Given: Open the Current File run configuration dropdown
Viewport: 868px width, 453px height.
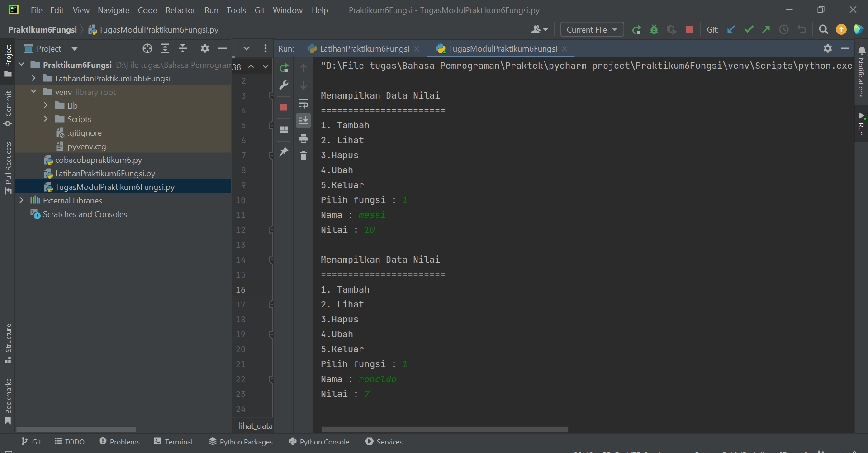Looking at the screenshot, I should (592, 29).
